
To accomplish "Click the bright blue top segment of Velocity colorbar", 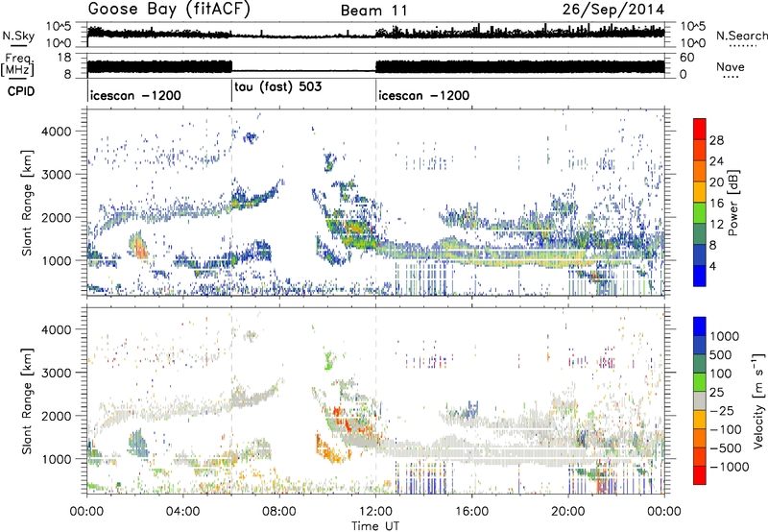I will 700,326.
